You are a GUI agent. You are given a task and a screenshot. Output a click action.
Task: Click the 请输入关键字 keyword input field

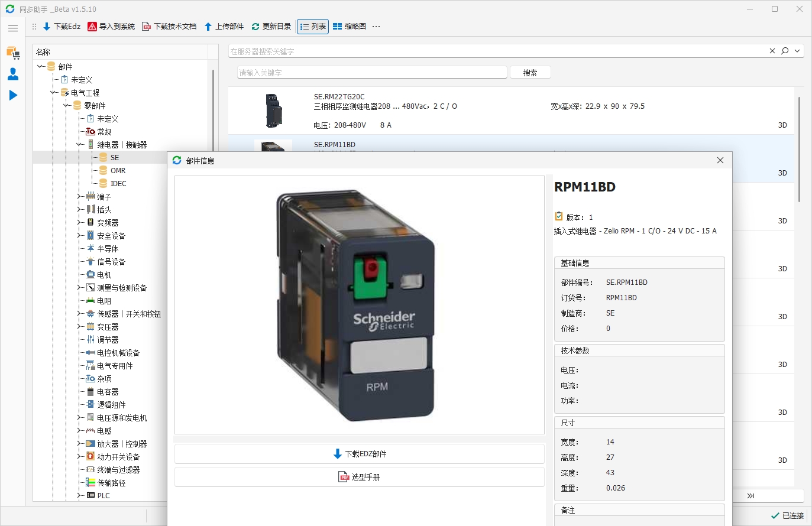(372, 73)
